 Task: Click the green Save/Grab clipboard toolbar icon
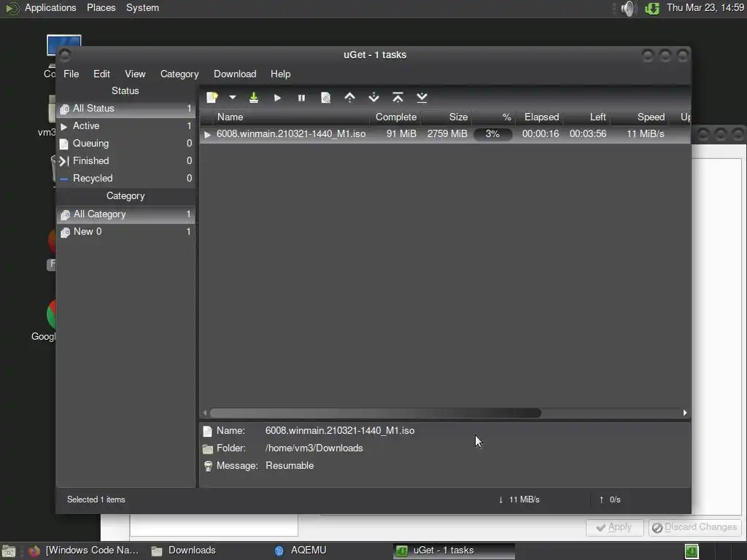254,98
